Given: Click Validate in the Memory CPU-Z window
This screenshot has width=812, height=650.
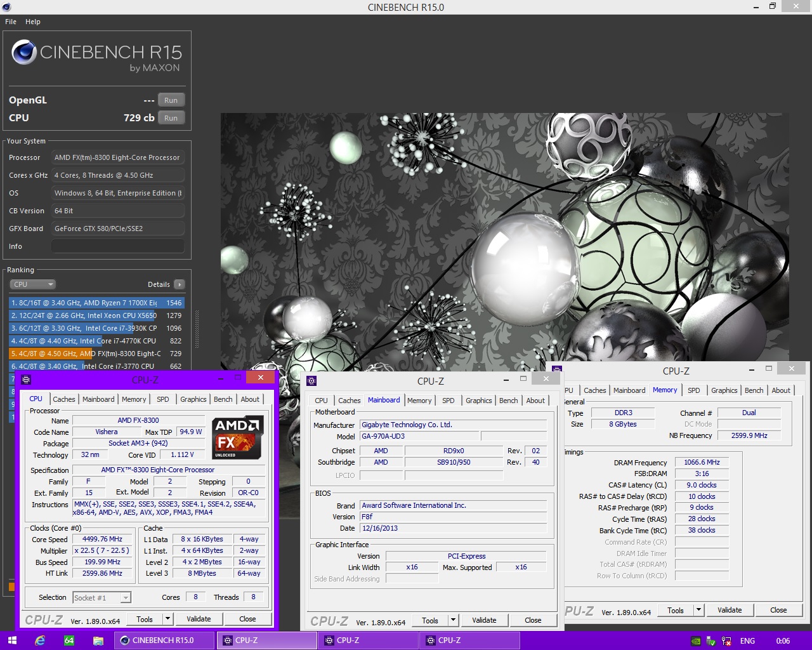Looking at the screenshot, I should tap(730, 610).
